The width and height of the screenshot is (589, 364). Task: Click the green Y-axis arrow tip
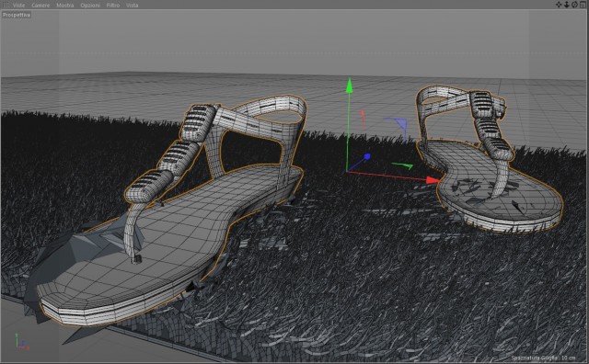point(350,85)
